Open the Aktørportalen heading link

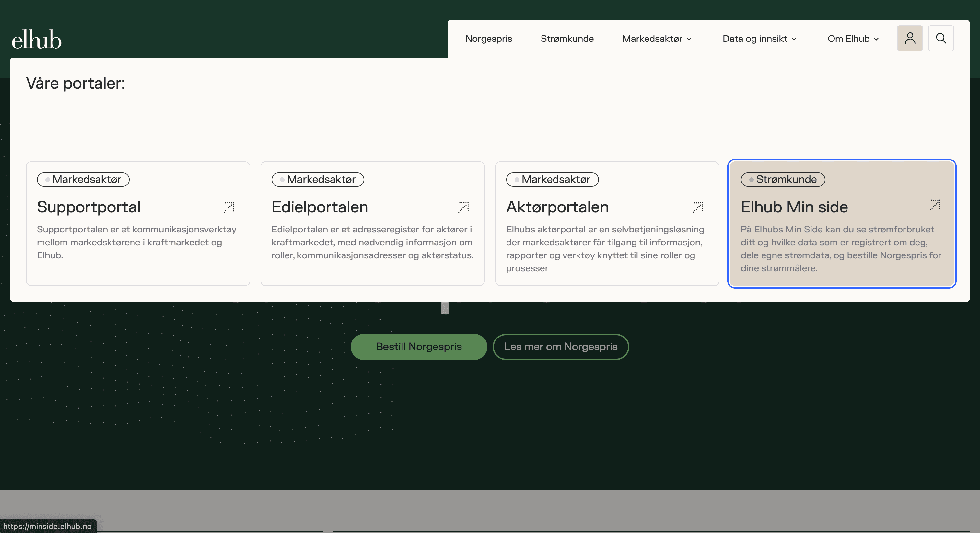pos(557,207)
